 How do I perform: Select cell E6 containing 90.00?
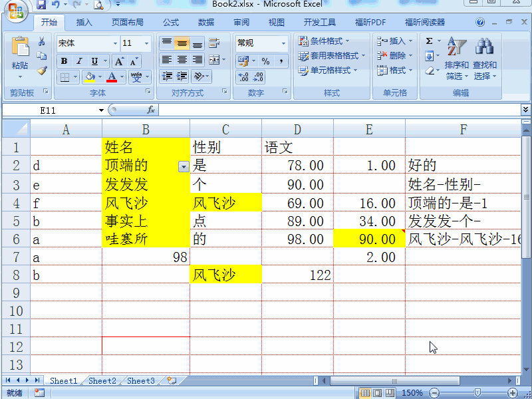click(x=369, y=239)
